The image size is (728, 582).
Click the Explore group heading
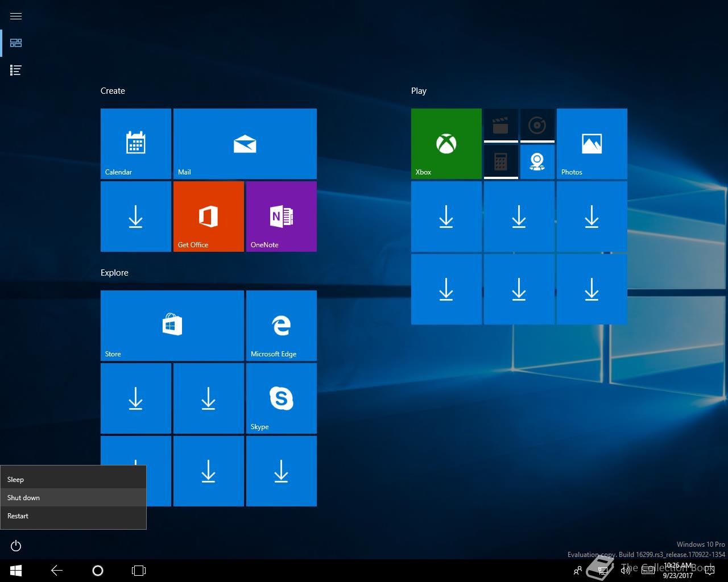114,273
